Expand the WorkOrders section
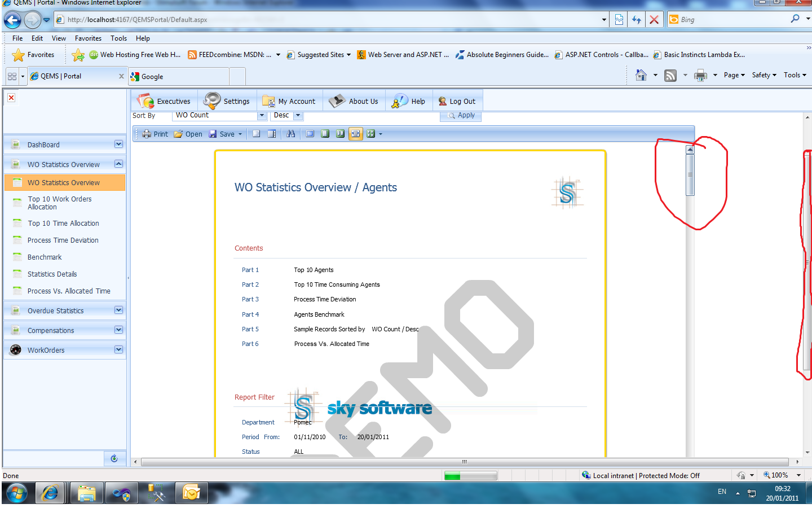Image resolution: width=812 pixels, height=508 pixels. (x=118, y=350)
